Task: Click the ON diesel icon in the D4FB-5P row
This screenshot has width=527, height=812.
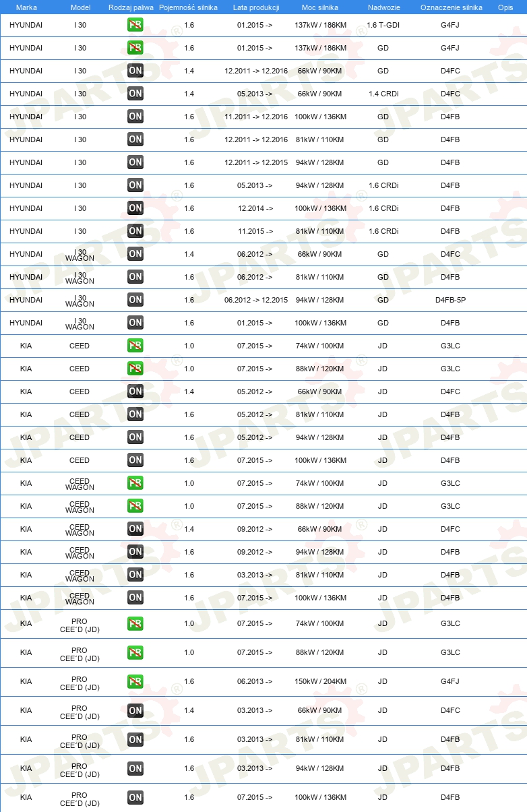Action: (x=135, y=300)
